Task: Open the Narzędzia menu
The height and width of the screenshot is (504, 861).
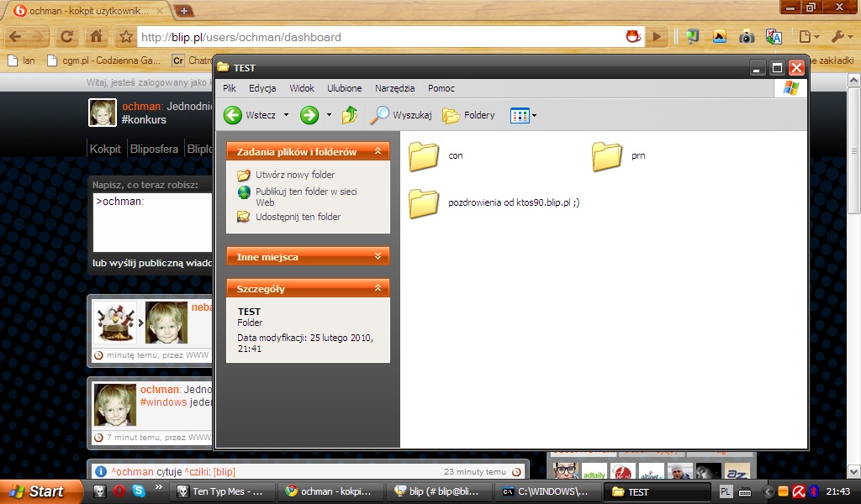Action: 394,88
